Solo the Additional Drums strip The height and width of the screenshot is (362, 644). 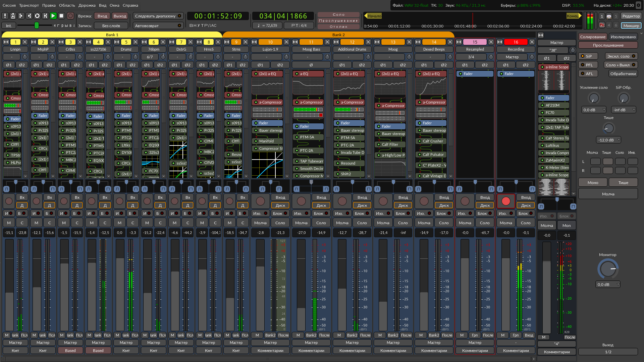(x=362, y=223)
